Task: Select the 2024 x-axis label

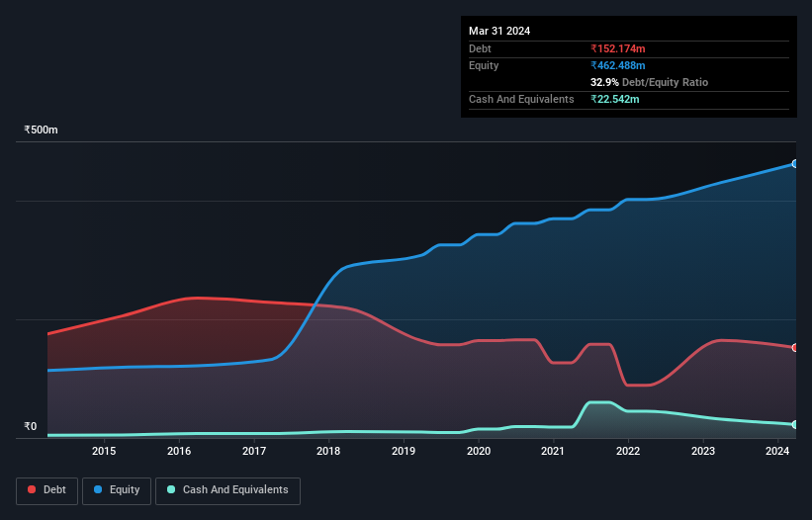Action: 777,451
